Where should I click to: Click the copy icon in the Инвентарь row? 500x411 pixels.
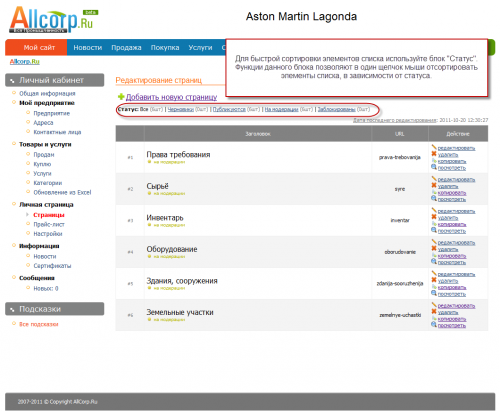pyautogui.click(x=434, y=224)
